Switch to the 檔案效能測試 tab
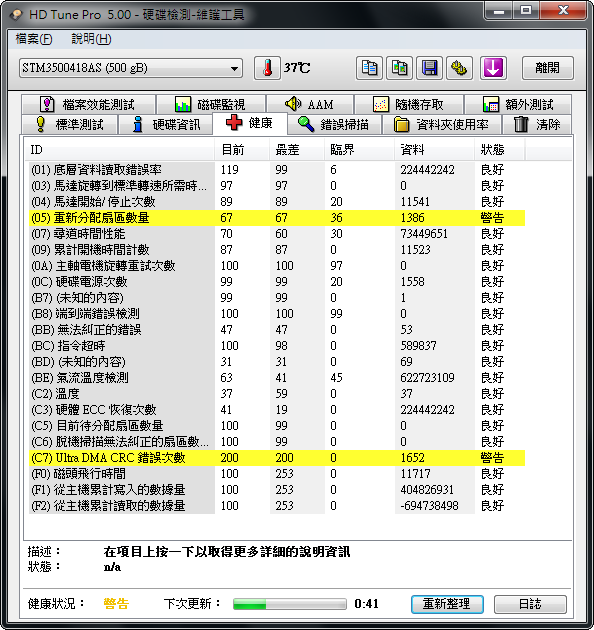 89,104
